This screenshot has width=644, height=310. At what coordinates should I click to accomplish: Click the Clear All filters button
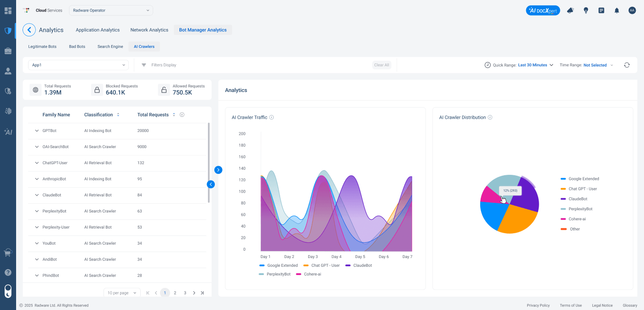(x=382, y=65)
